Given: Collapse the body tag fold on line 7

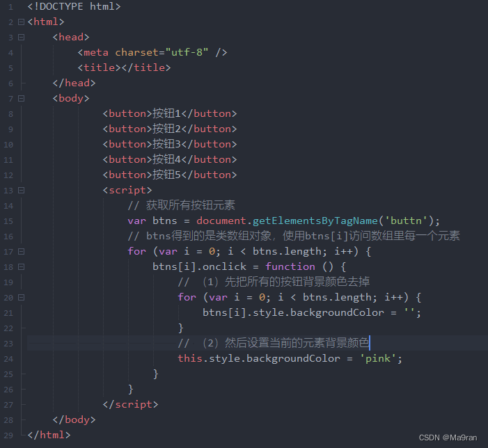Looking at the screenshot, I should pyautogui.click(x=21, y=99).
